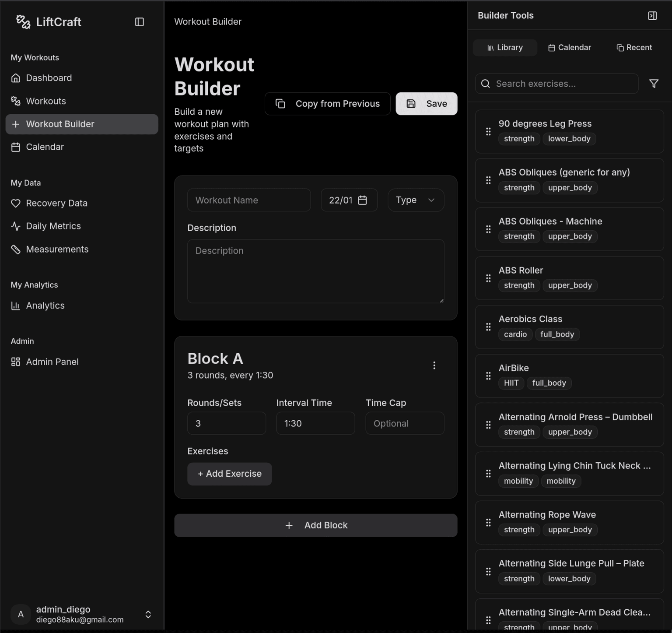Click drag handle for AirBike exercise
Image resolution: width=672 pixels, height=633 pixels.
(x=488, y=376)
